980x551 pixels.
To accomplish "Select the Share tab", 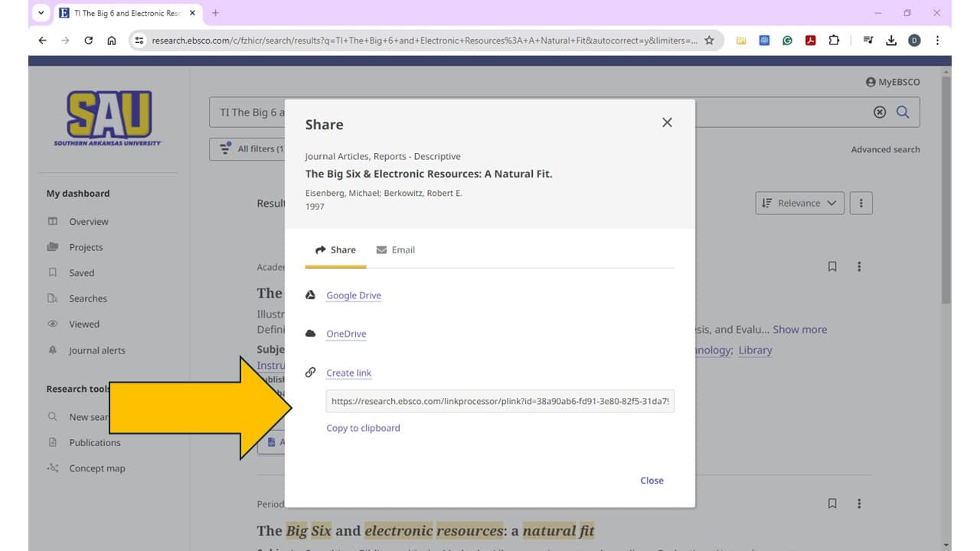I will tap(335, 250).
